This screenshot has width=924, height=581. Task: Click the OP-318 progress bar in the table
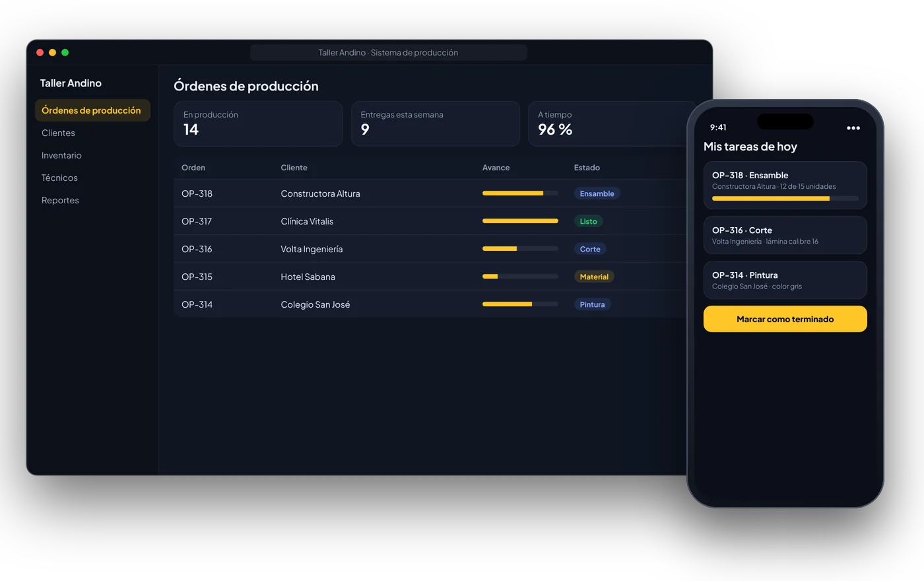(520, 193)
